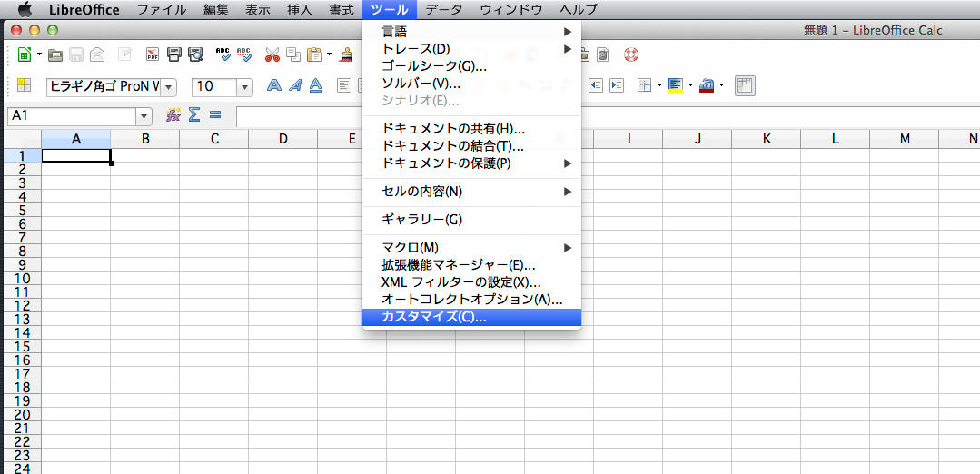Toggle bold text formatting
980x474 pixels.
click(x=273, y=85)
